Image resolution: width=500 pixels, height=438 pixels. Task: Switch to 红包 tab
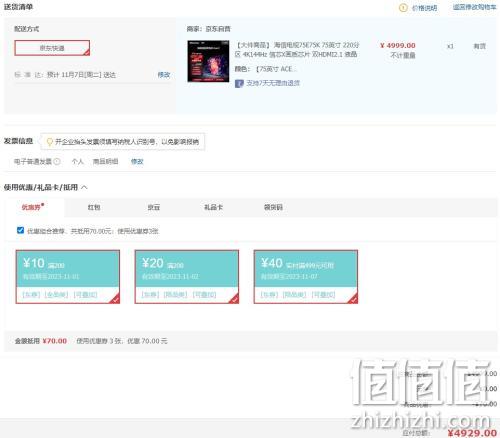tap(94, 207)
